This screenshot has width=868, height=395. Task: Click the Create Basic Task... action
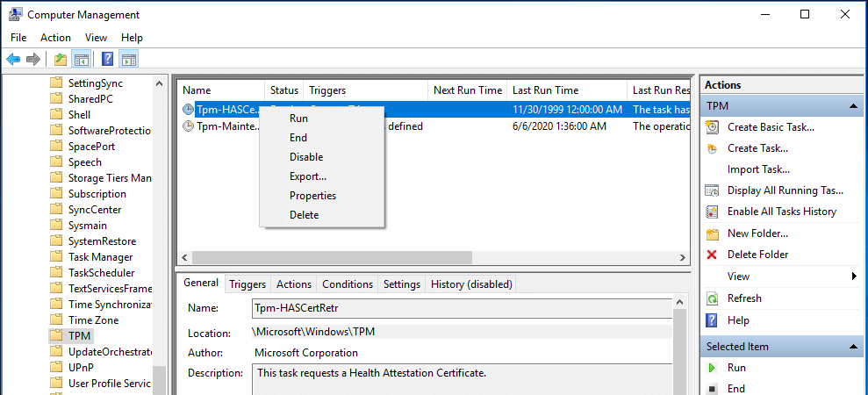pyautogui.click(x=771, y=127)
